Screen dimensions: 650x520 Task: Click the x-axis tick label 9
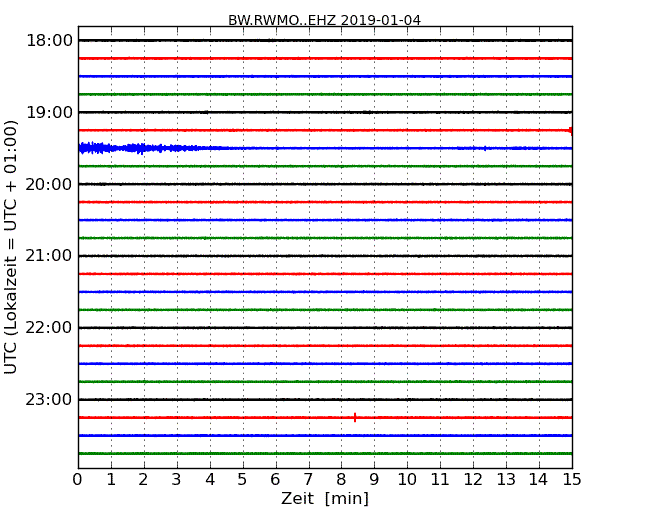coord(374,480)
